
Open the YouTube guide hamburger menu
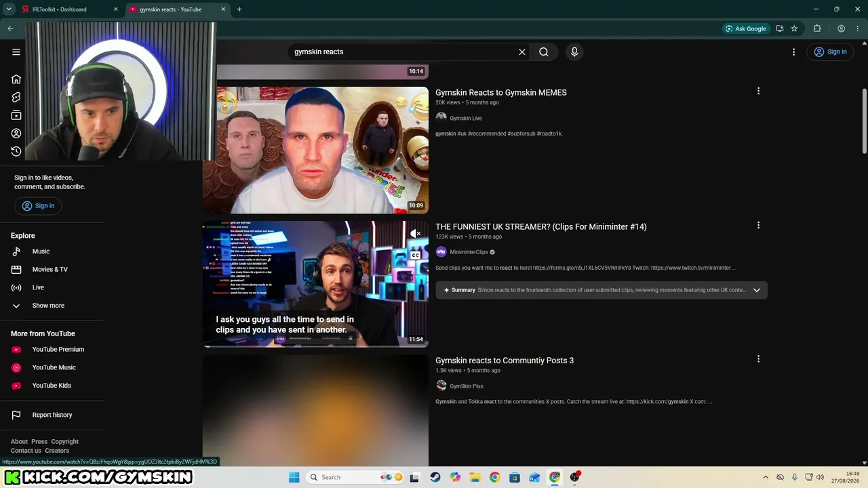16,52
